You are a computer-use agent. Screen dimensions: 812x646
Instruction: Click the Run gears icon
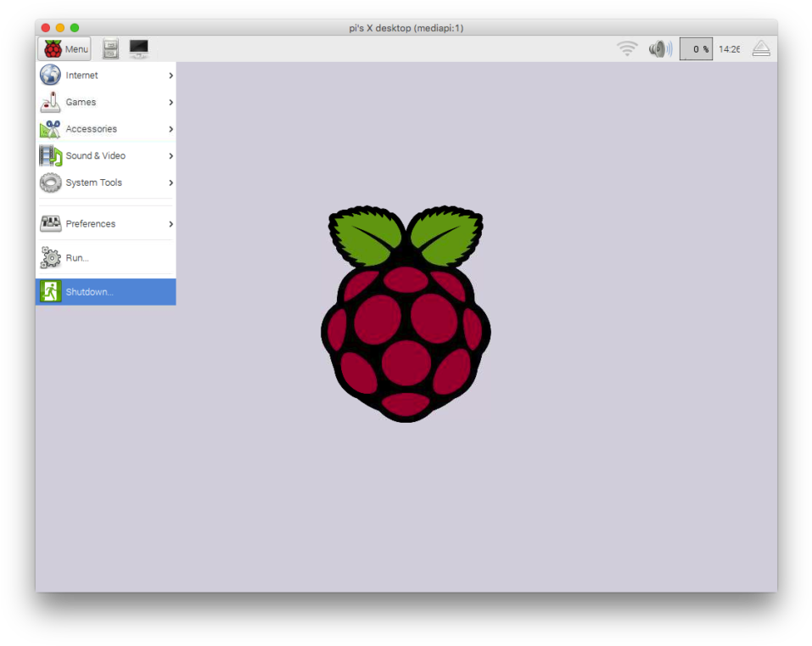pyautogui.click(x=50, y=257)
